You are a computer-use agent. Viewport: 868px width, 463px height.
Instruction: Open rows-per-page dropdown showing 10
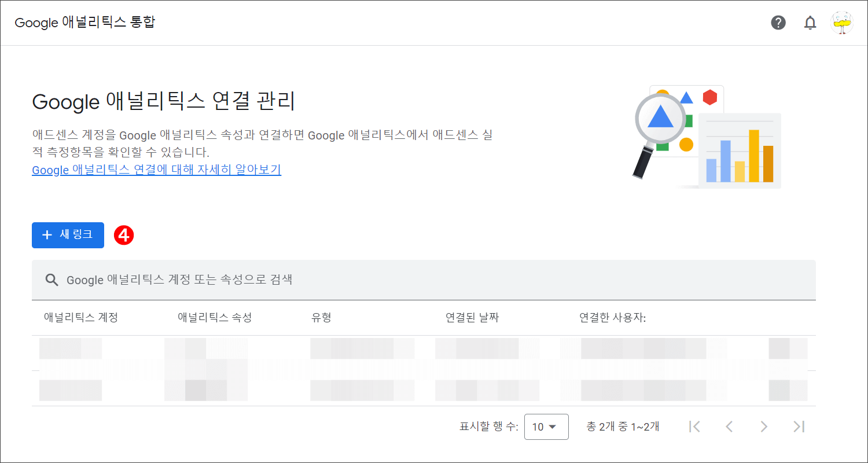546,427
